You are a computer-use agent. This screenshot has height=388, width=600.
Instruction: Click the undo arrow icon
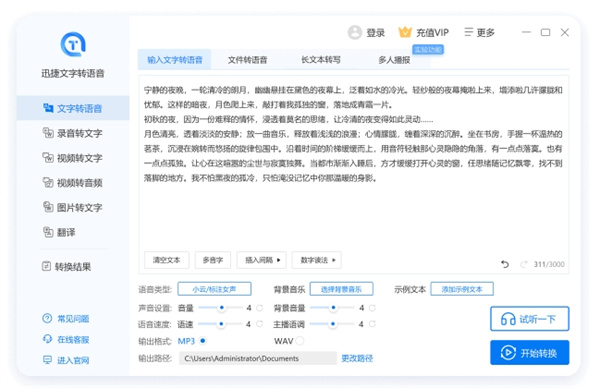coord(505,264)
